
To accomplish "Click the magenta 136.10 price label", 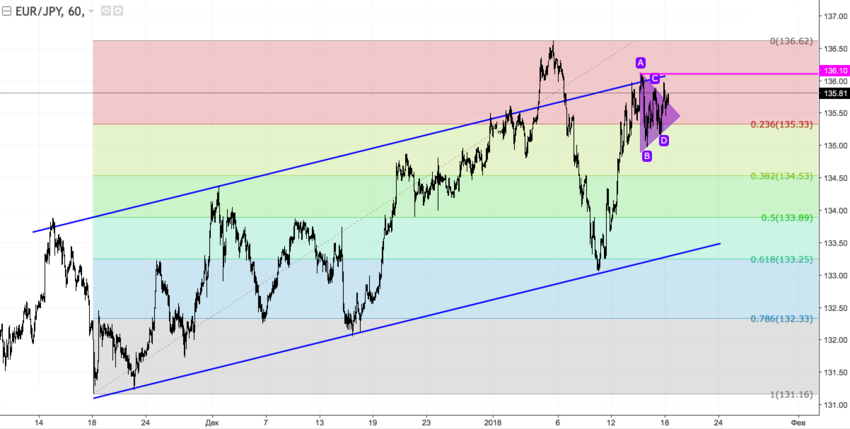I will coord(833,71).
